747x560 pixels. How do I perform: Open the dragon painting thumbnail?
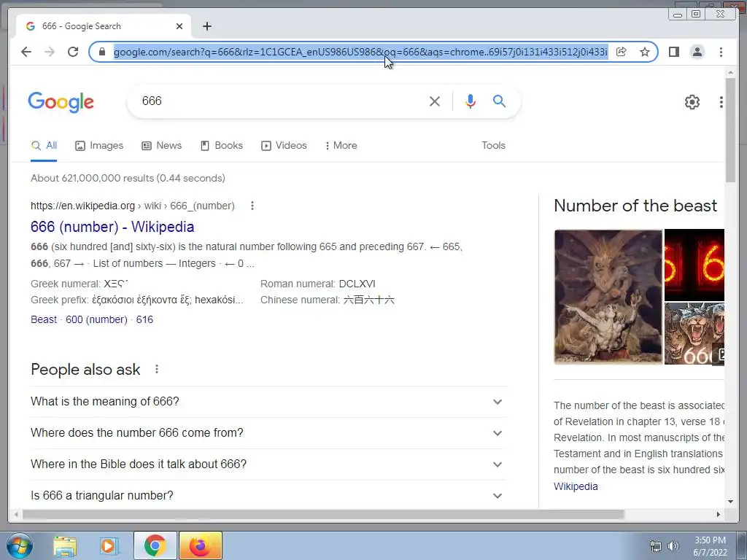[608, 297]
